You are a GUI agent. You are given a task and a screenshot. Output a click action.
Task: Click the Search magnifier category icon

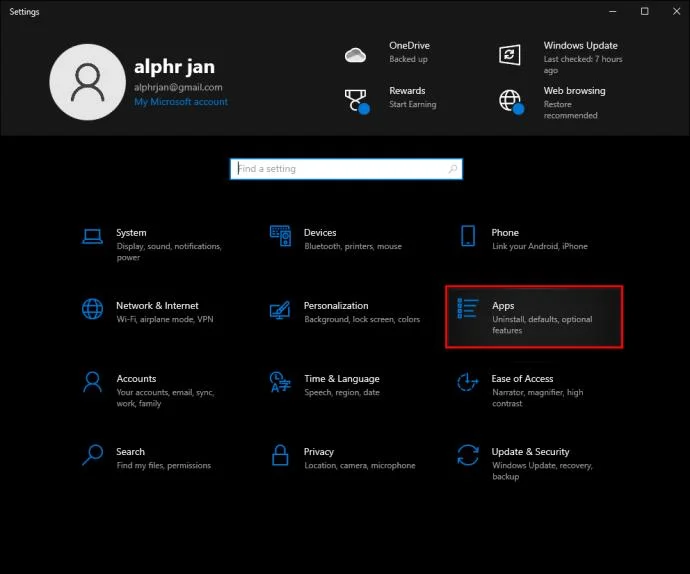[x=92, y=455]
